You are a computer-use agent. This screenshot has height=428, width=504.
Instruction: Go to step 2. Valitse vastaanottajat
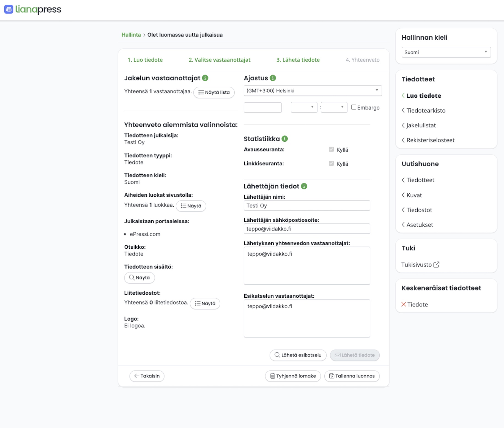220,60
